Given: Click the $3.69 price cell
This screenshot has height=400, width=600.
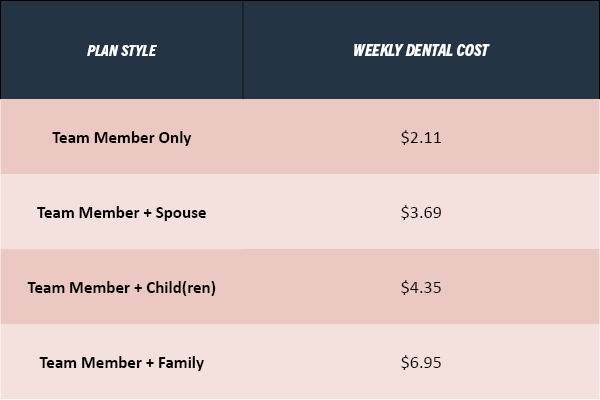Looking at the screenshot, I should point(421,212).
